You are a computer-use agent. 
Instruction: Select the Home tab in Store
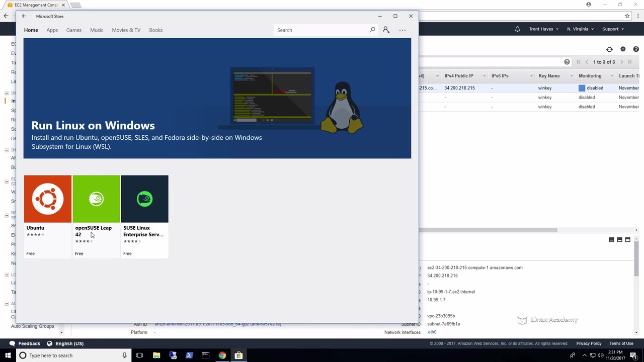31,30
